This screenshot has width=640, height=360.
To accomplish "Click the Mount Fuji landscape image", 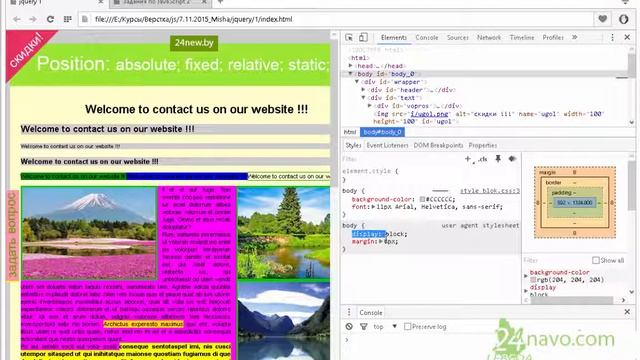I will (x=89, y=233).
